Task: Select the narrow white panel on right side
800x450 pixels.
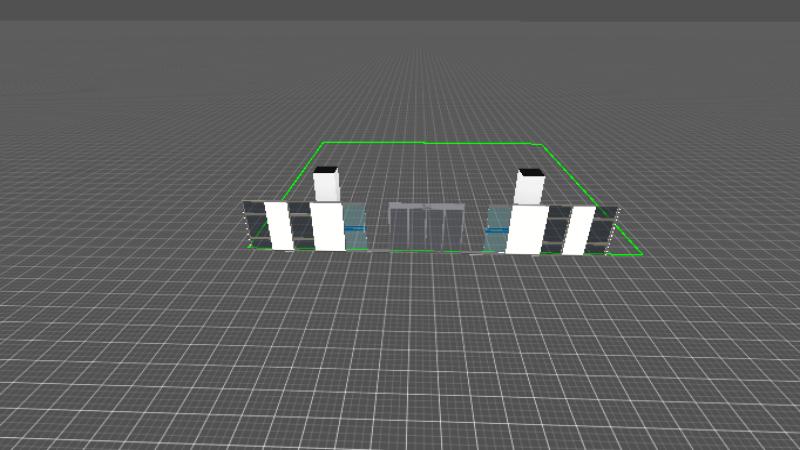Action: [x=577, y=230]
